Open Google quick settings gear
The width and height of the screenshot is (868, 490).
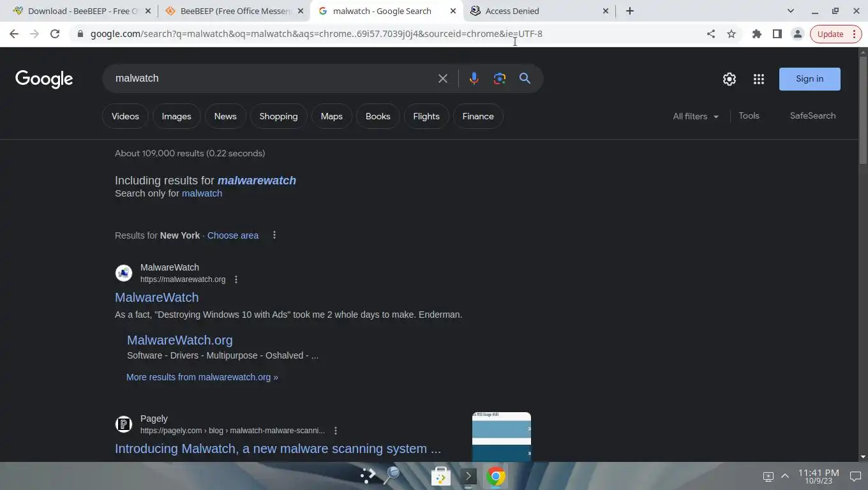(730, 79)
